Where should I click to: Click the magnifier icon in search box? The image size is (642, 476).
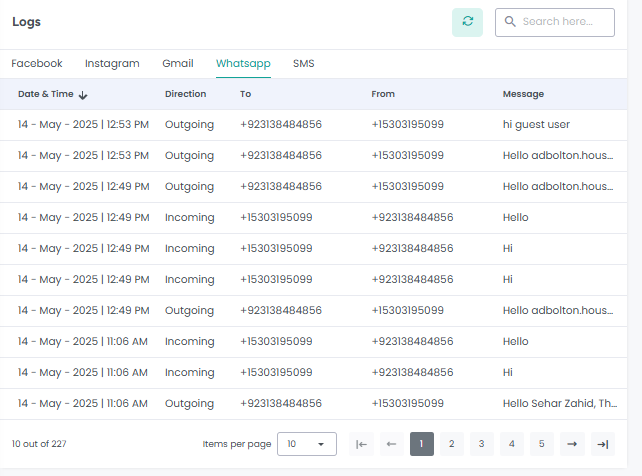tap(510, 21)
